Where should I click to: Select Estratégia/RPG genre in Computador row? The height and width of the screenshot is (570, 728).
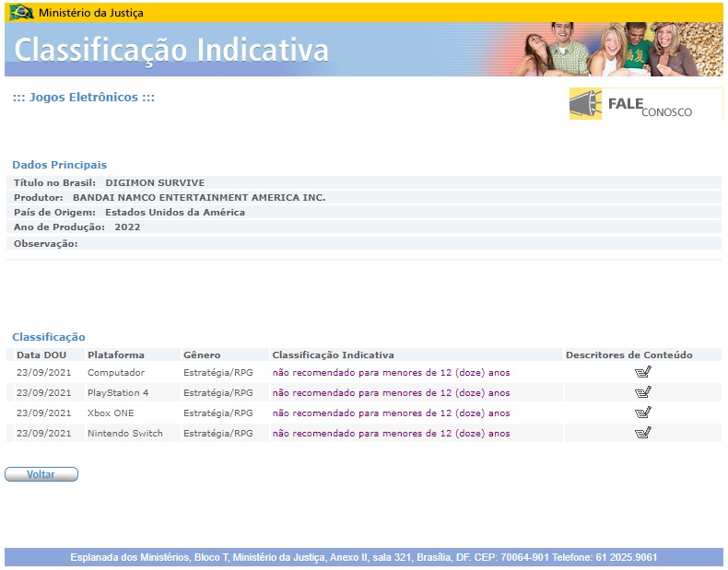point(218,372)
